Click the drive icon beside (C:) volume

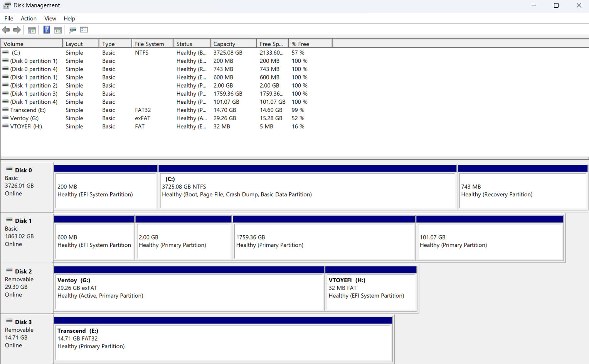pos(5,52)
